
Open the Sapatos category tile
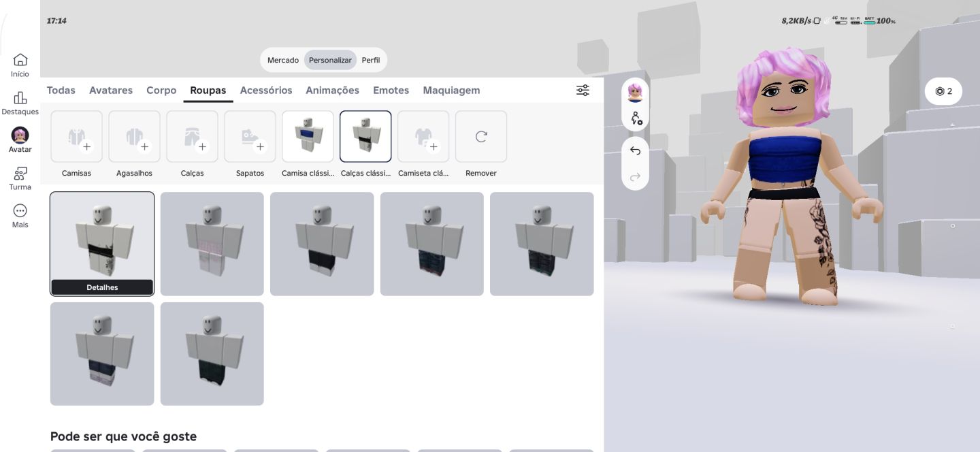click(x=250, y=137)
